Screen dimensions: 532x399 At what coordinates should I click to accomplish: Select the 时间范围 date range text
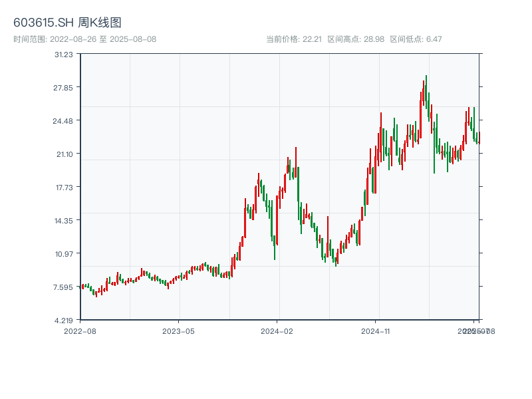pos(84,39)
